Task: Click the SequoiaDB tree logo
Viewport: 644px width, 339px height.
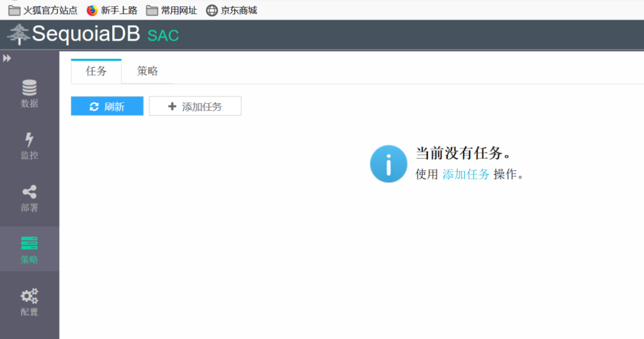Action: click(18, 34)
